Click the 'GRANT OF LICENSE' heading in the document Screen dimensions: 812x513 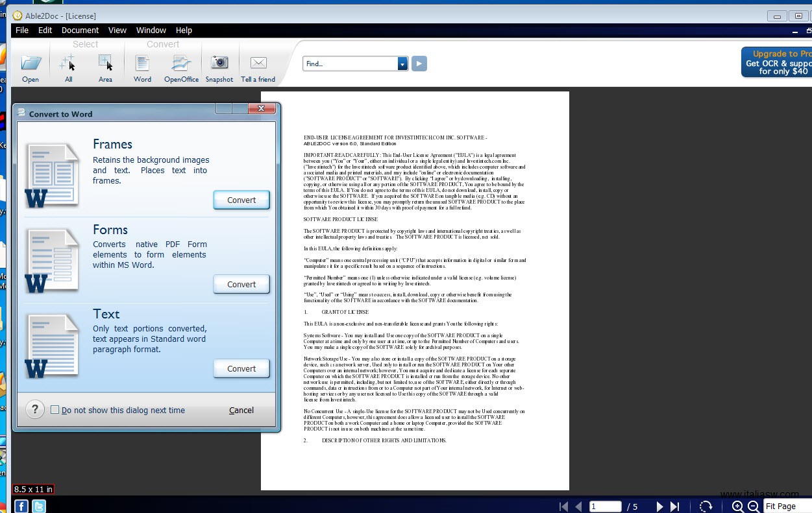pos(345,312)
